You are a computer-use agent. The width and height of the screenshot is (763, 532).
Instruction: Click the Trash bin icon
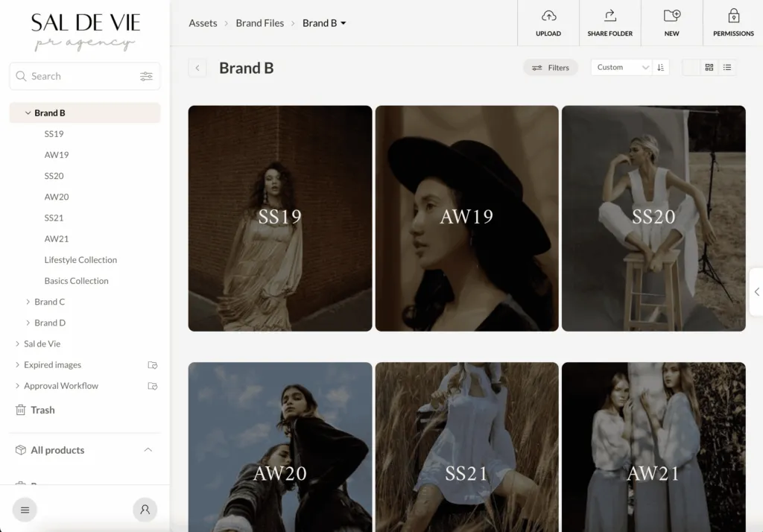tap(20, 410)
